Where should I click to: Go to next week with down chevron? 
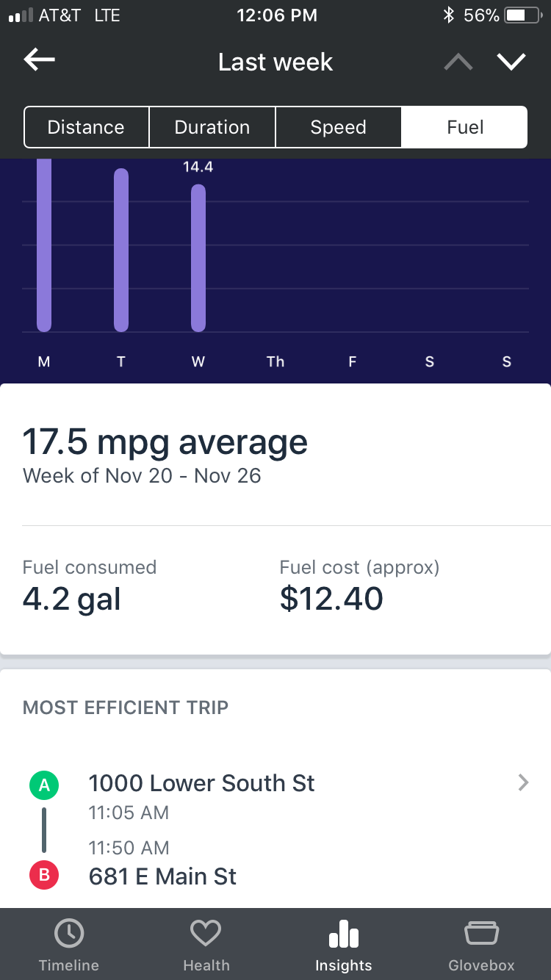click(511, 62)
